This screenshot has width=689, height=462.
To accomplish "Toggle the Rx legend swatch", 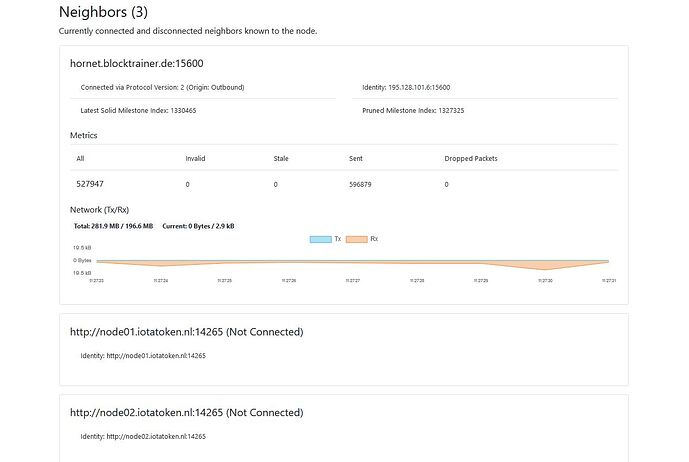I will [356, 239].
